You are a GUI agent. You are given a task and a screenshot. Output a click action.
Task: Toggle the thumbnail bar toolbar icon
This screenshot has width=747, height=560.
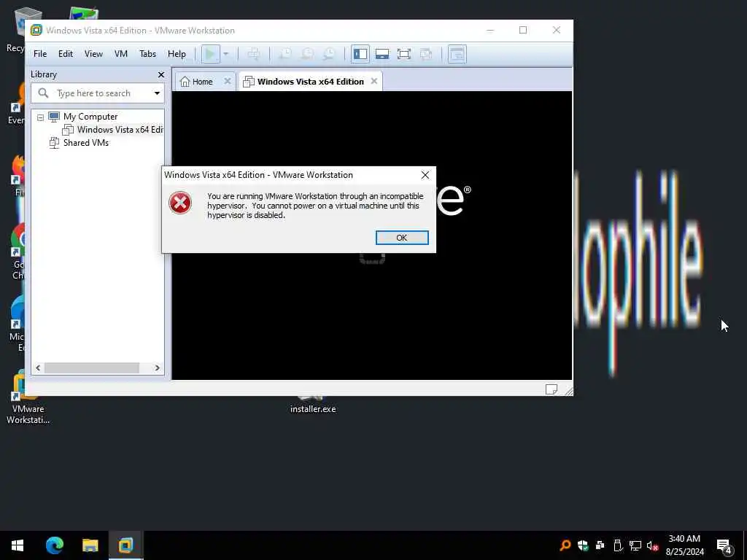point(382,54)
